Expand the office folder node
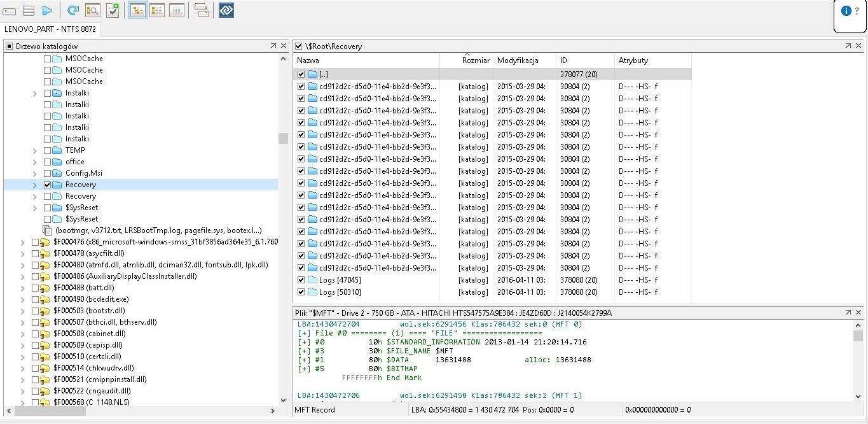The height and width of the screenshot is (424, 868). click(x=35, y=162)
